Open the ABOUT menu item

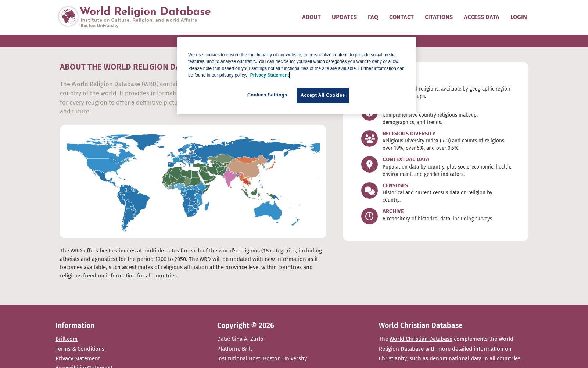[x=311, y=17]
